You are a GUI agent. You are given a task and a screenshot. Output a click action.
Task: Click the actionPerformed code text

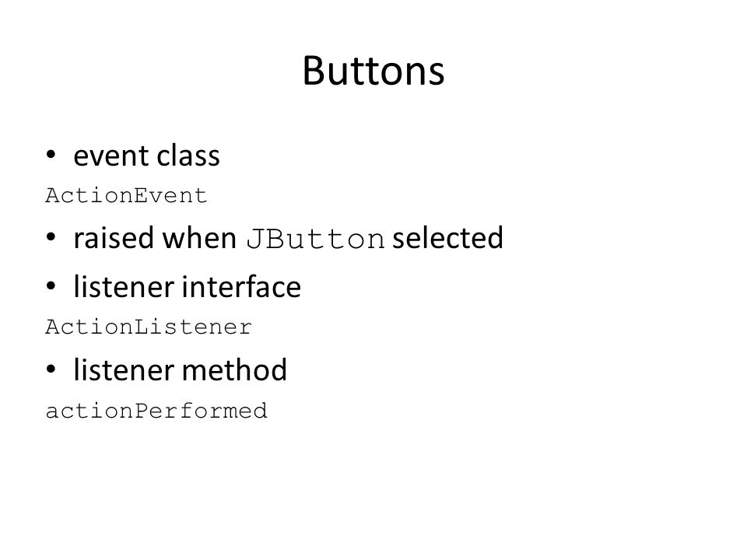156,411
